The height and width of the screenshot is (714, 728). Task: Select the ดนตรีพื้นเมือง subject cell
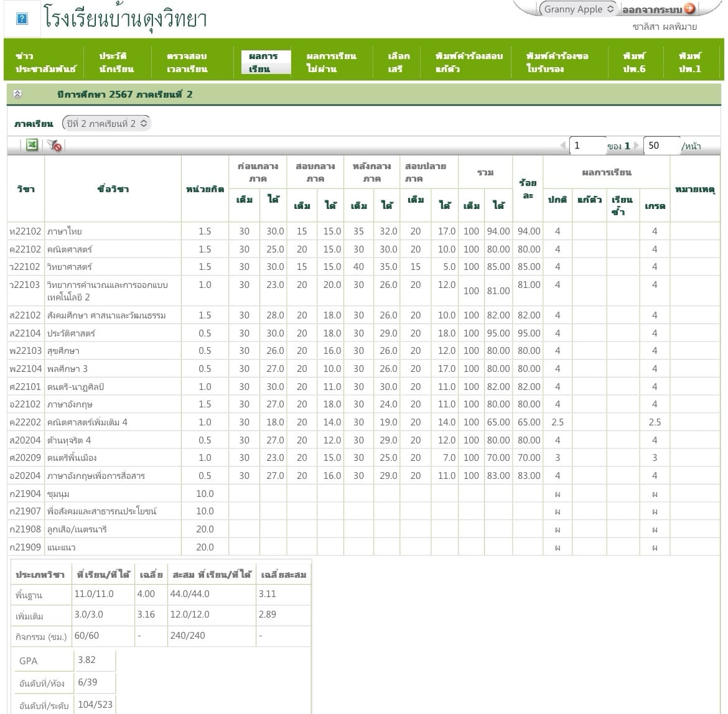113,457
